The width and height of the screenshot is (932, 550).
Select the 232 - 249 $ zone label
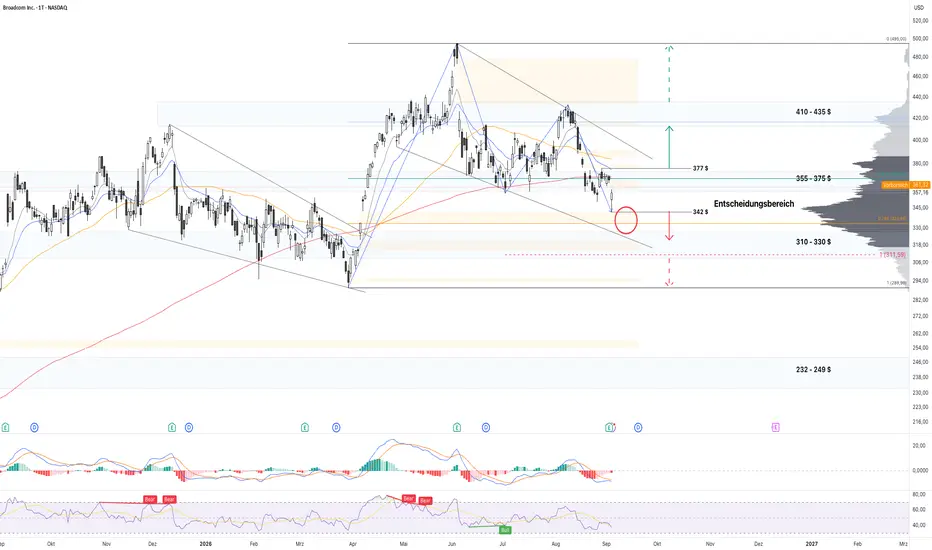(813, 369)
